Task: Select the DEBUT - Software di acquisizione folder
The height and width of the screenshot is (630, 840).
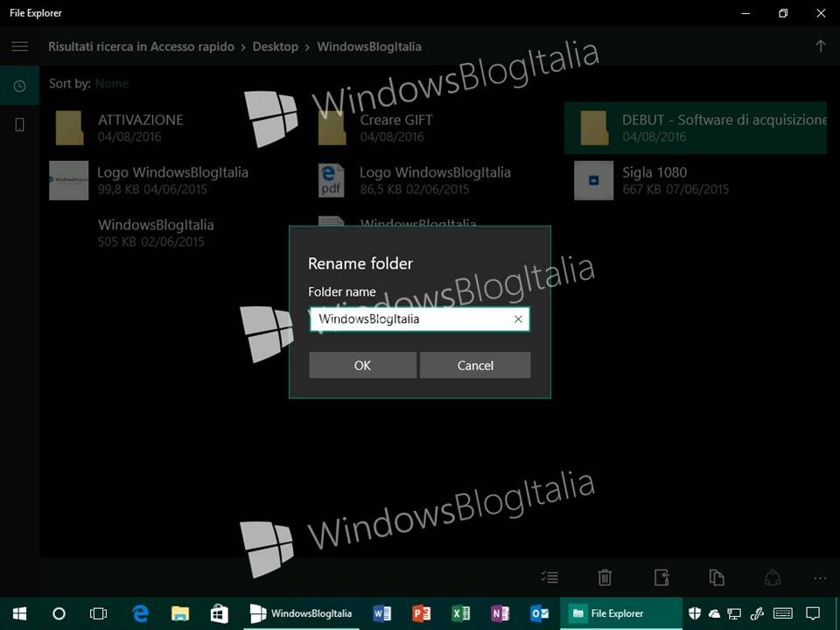Action: pyautogui.click(x=696, y=128)
